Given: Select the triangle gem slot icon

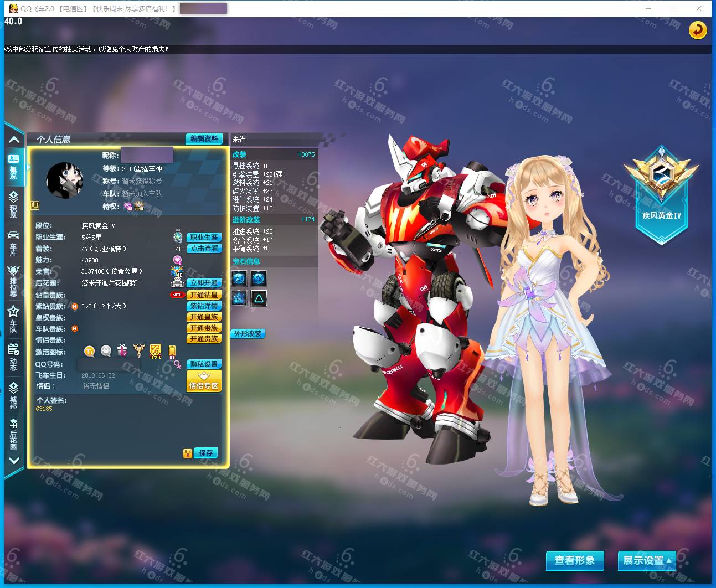Looking at the screenshot, I should click(x=259, y=298).
